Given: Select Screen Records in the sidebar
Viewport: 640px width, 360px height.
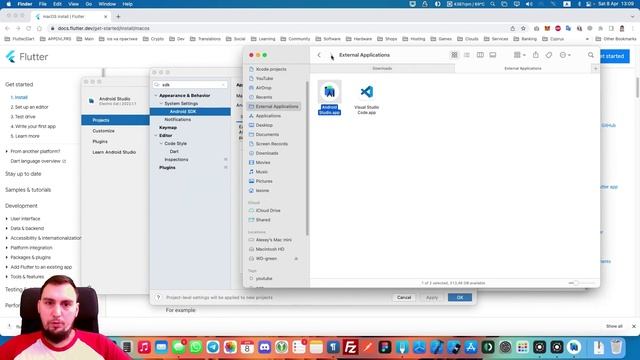Looking at the screenshot, I should (271, 144).
